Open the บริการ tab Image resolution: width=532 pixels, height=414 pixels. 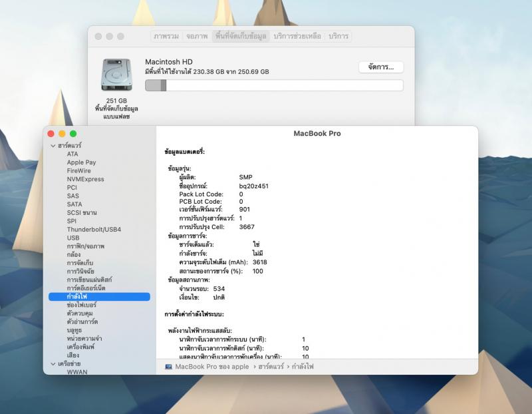tap(338, 36)
